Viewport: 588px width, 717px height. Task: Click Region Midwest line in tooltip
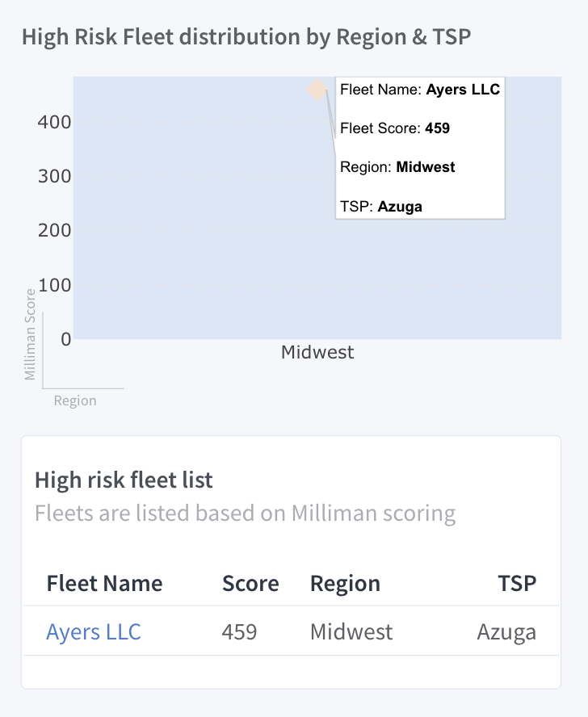pos(397,167)
